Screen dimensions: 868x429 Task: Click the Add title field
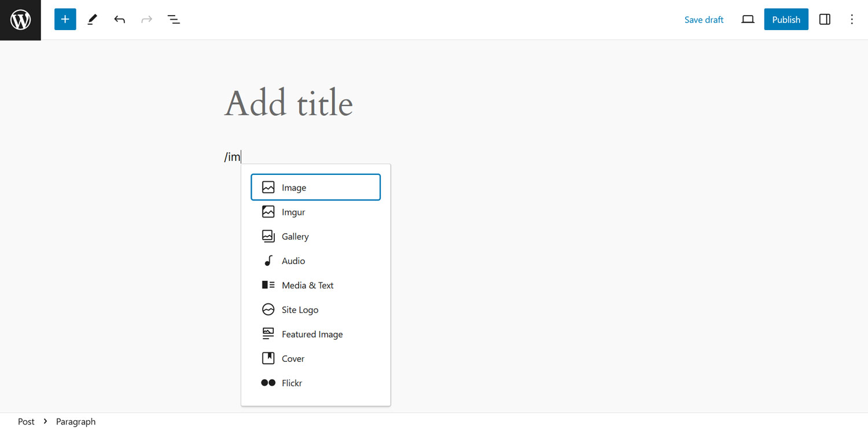tap(288, 103)
